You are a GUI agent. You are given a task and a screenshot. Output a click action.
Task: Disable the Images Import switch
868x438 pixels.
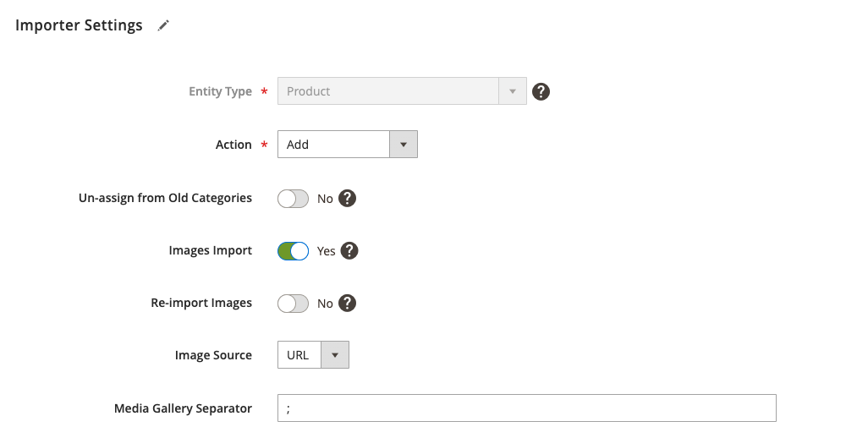293,251
